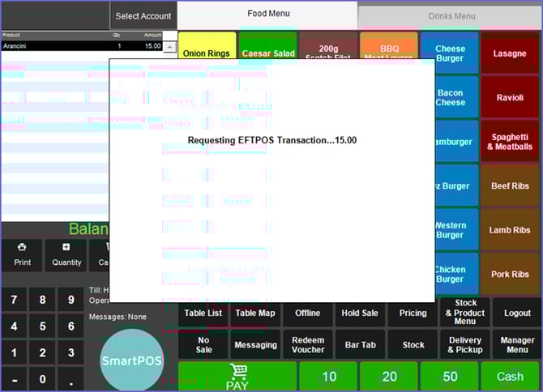The width and height of the screenshot is (543, 392).
Task: Switch to the Drinks Menu tab
Action: (451, 15)
